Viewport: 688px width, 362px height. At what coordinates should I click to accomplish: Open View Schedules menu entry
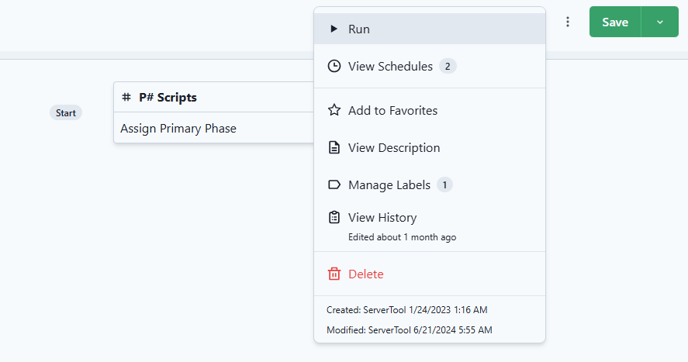[430, 66]
